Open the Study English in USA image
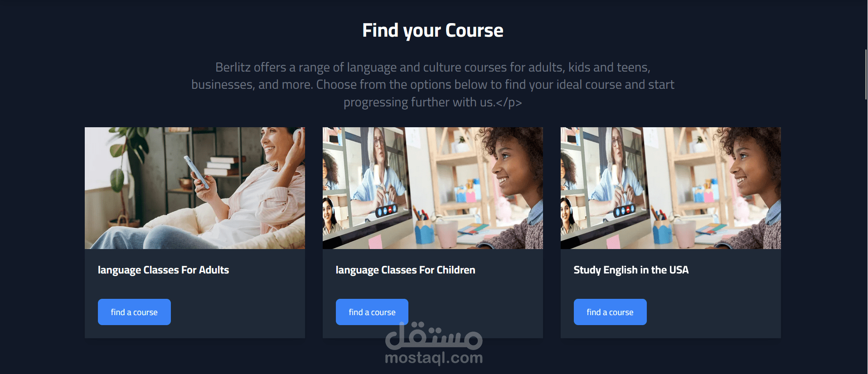868x374 pixels. point(671,188)
